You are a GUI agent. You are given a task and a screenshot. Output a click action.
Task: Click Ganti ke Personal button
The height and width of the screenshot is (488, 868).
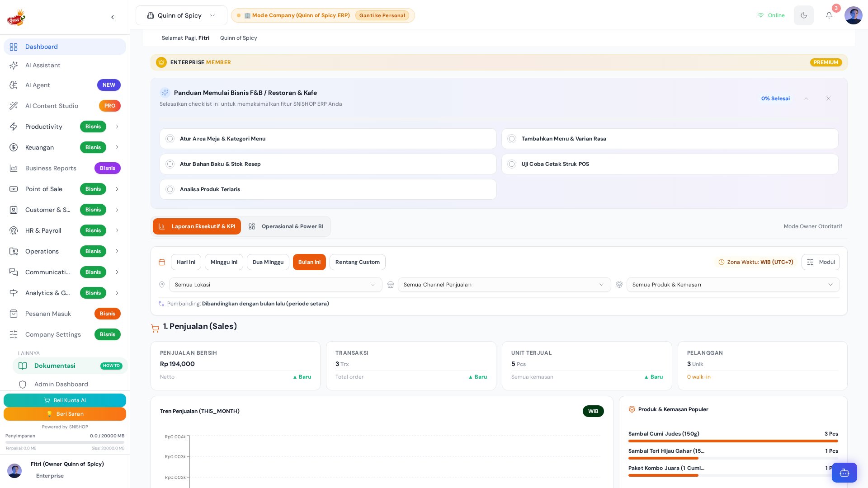pos(382,15)
